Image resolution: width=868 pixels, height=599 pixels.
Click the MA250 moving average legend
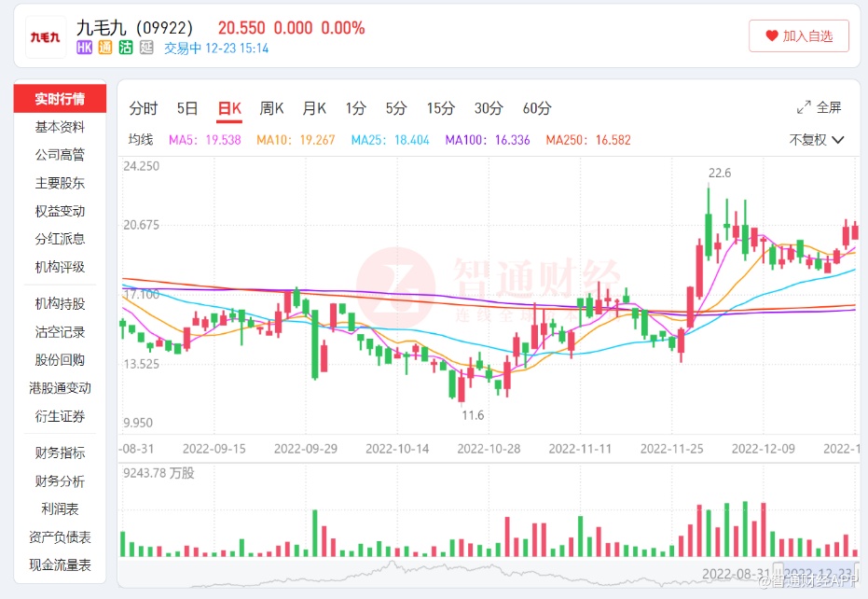[587, 140]
